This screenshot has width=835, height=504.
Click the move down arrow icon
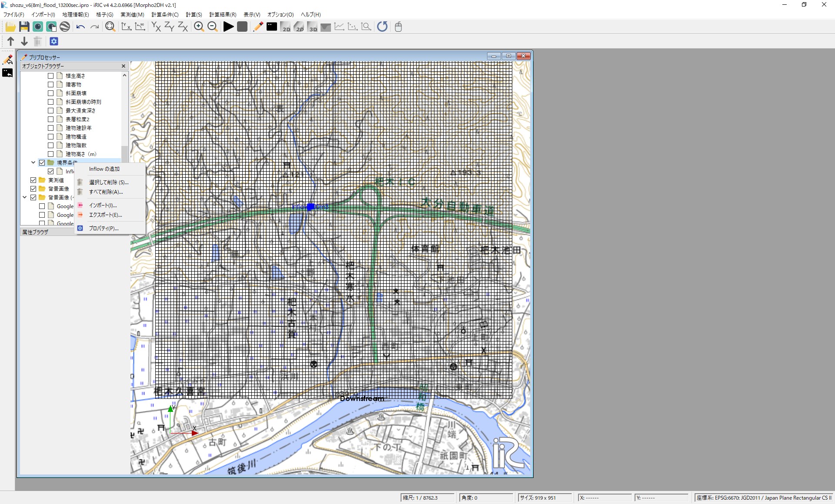pos(24,41)
